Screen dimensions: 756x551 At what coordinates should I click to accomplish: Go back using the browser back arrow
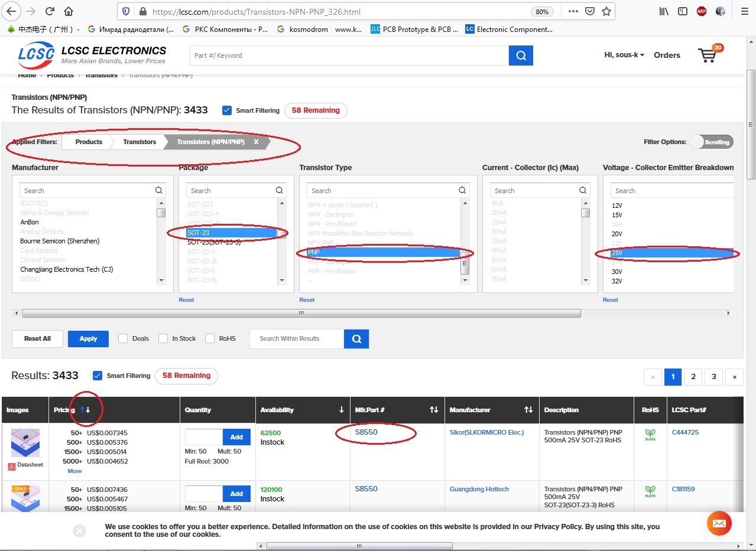(x=11, y=11)
